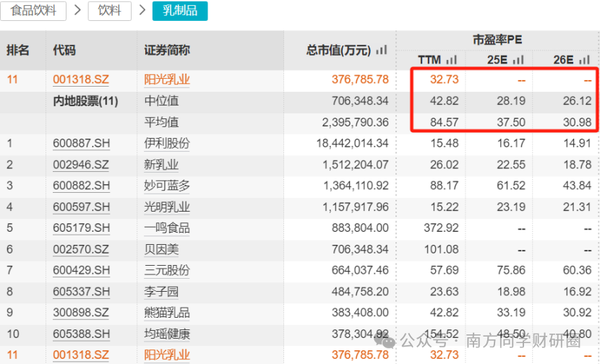The height and width of the screenshot is (364, 600).
Task: Click the 25E column bar chart icon
Action: pyautogui.click(x=518, y=60)
